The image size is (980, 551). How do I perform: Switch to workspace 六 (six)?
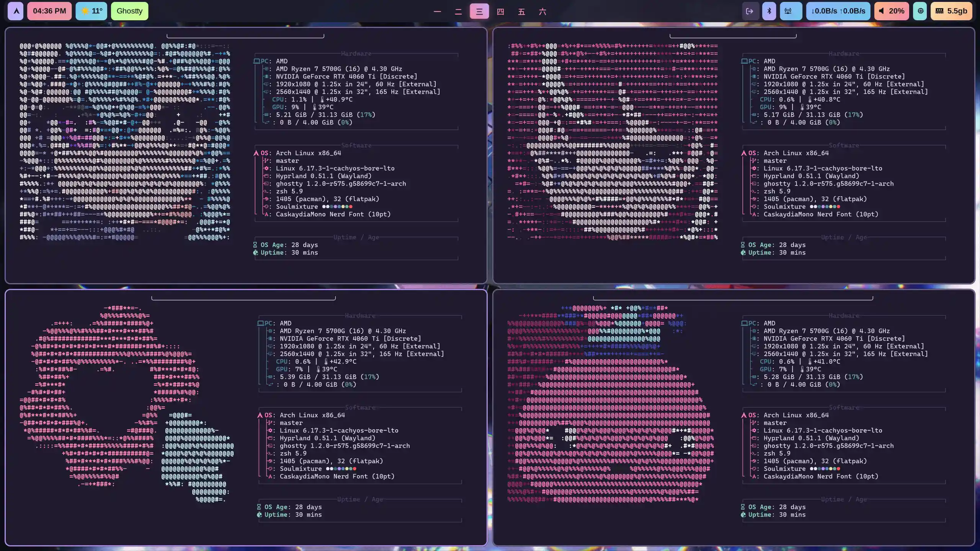click(542, 11)
